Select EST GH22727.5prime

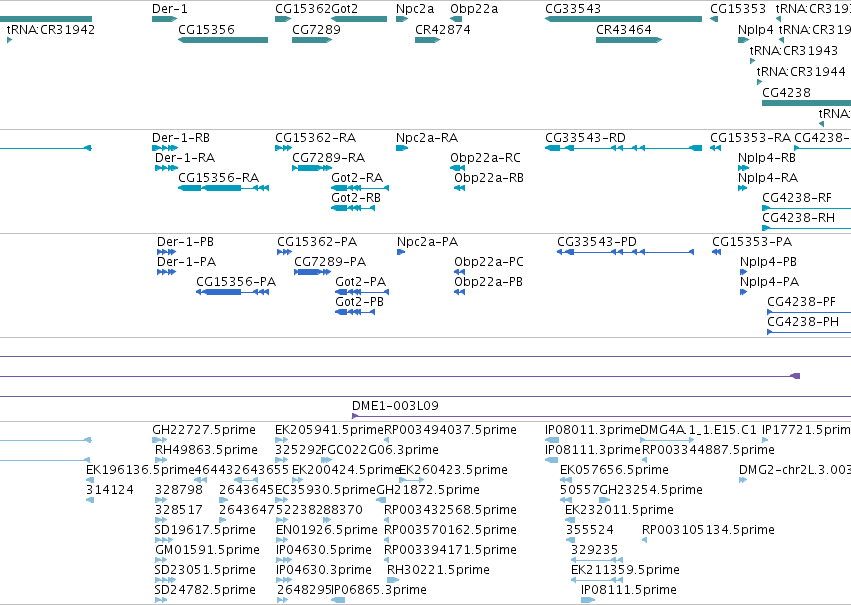coord(160,440)
